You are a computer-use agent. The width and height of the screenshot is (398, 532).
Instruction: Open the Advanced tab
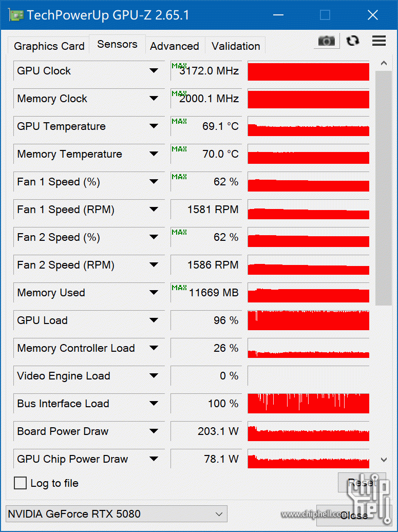click(x=175, y=46)
